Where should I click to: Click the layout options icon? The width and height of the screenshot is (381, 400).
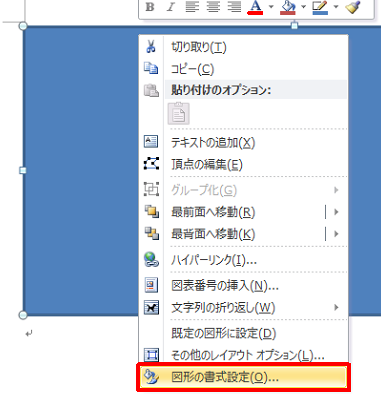click(x=151, y=355)
